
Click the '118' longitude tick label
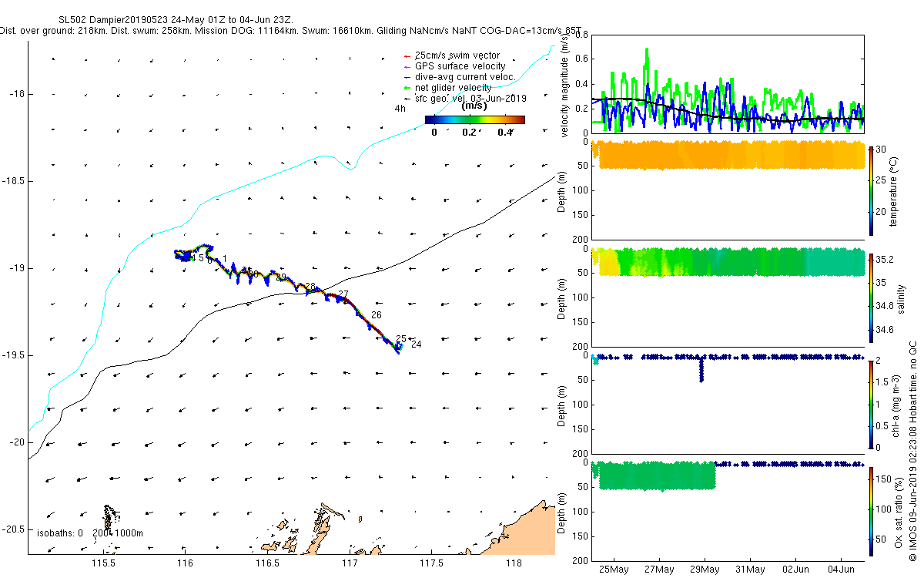(513, 563)
